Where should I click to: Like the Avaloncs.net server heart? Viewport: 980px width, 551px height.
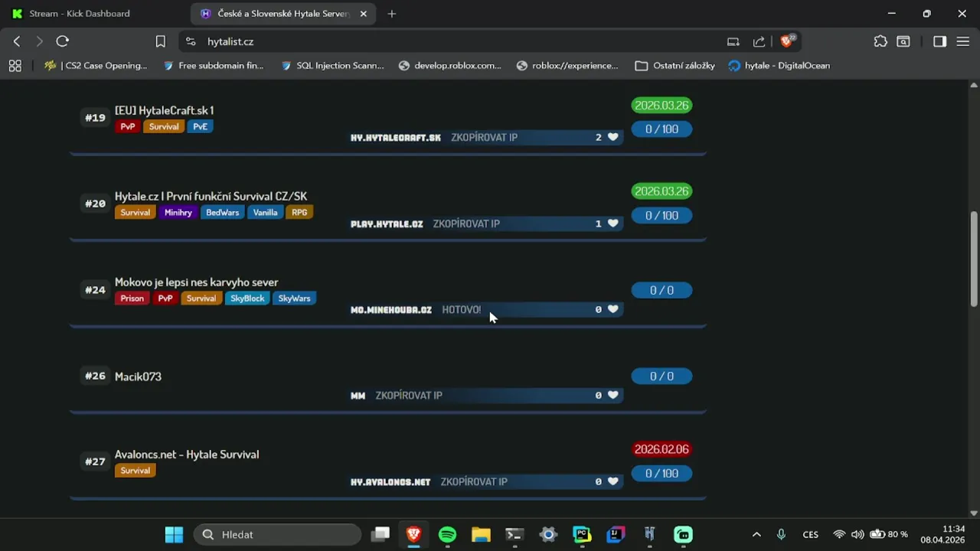pos(612,481)
